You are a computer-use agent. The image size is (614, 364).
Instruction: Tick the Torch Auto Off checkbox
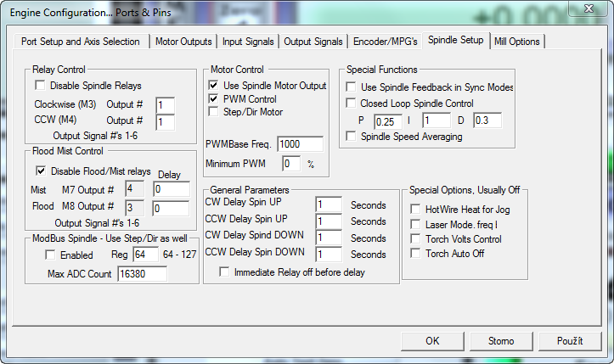(x=415, y=254)
